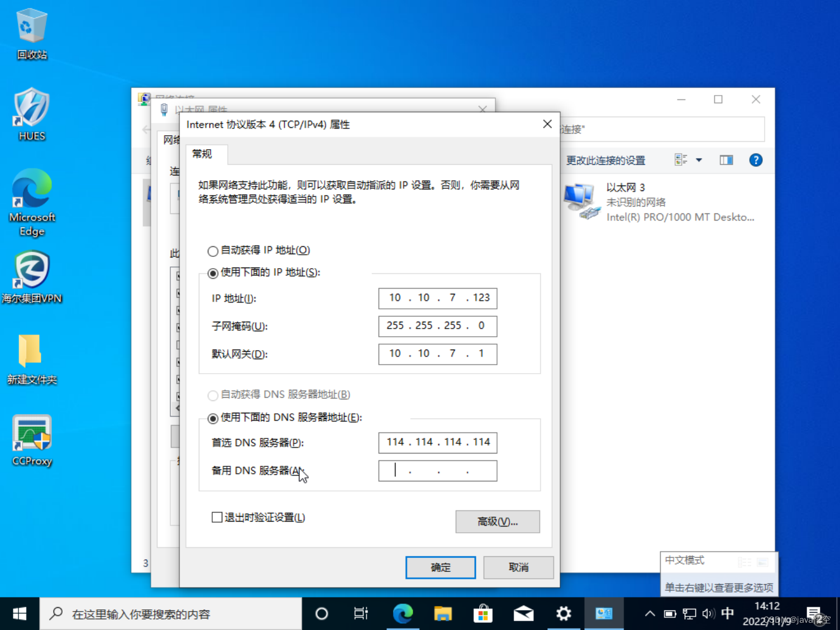The height and width of the screenshot is (630, 840).
Task: Open Microsoft Store from the taskbar
Action: point(483,614)
